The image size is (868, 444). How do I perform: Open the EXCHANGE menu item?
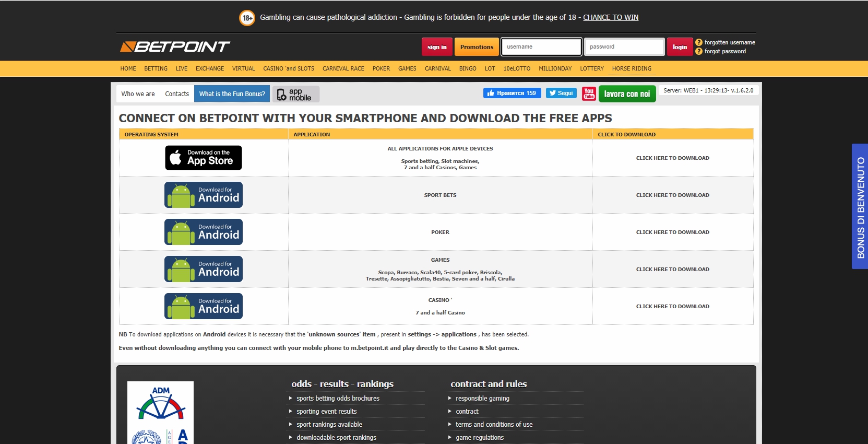pyautogui.click(x=210, y=68)
